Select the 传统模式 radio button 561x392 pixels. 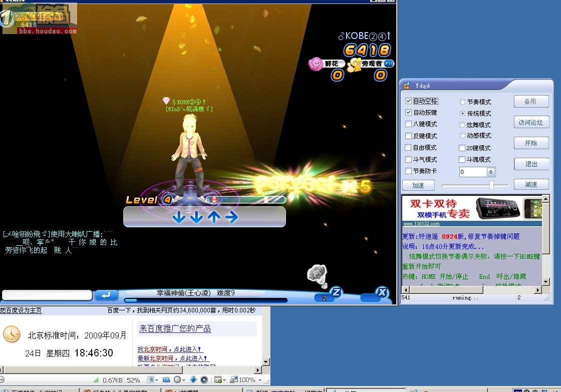pyautogui.click(x=462, y=113)
